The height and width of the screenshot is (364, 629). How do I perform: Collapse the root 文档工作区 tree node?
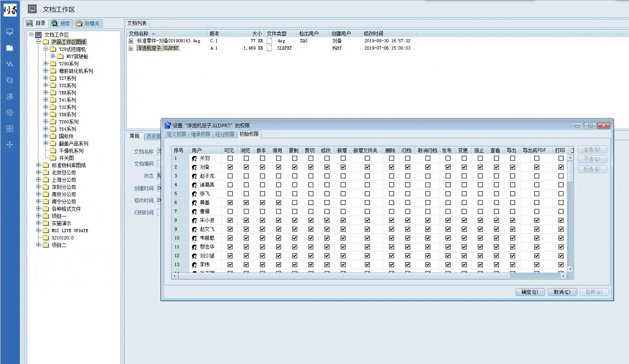tap(31, 34)
